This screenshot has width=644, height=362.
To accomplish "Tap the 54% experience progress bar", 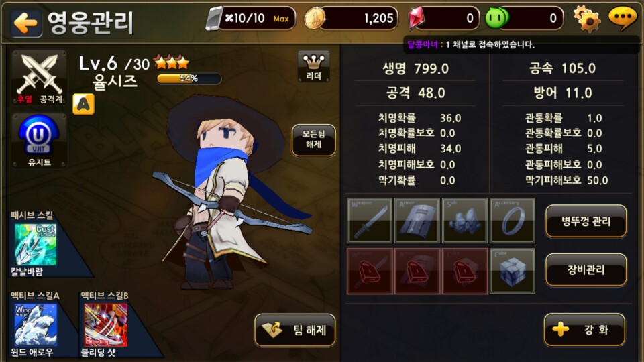I will 189,78.
